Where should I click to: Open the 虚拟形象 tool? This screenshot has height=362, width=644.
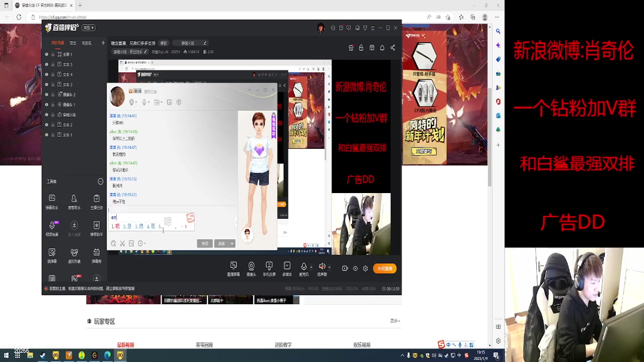[74, 255]
